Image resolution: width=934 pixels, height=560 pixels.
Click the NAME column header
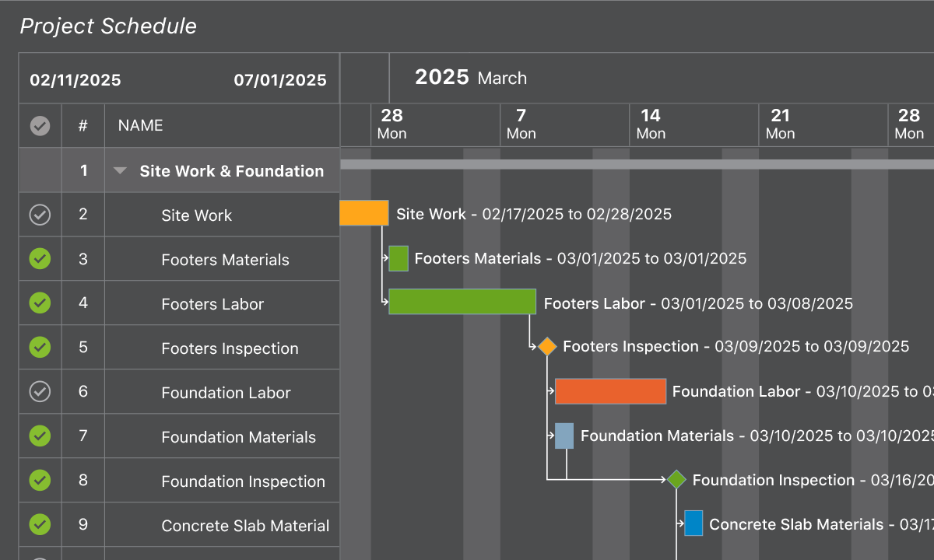141,125
